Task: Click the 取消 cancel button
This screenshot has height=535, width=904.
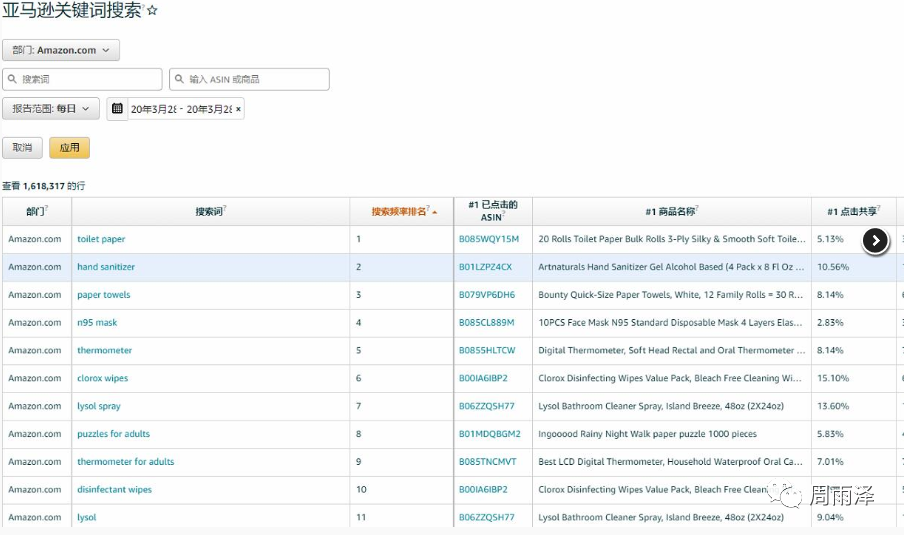Action: [22, 147]
